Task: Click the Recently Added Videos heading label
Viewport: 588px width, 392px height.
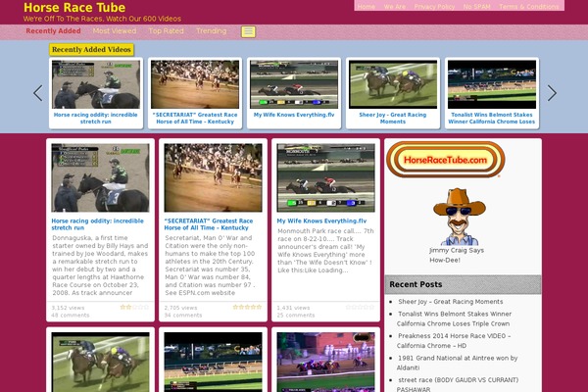Action: coord(91,50)
